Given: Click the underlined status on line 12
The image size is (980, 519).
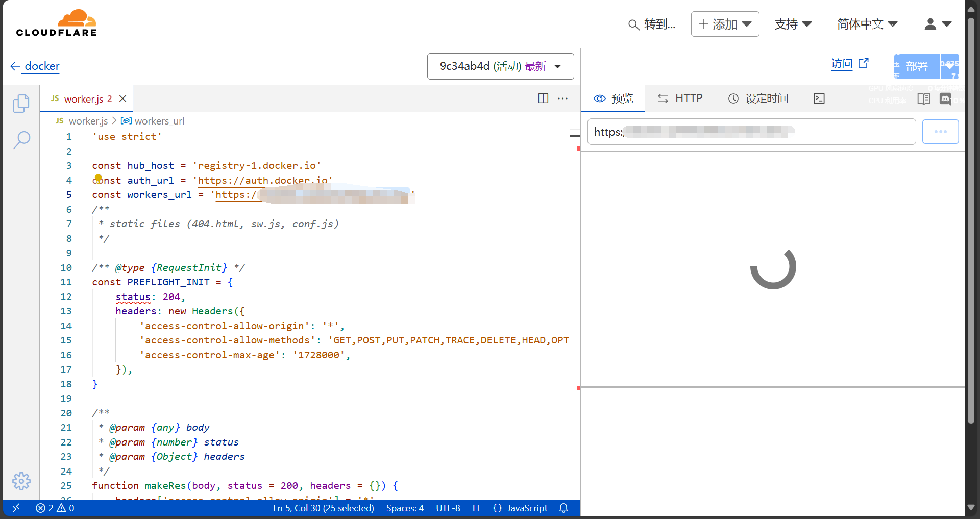Looking at the screenshot, I should coord(133,297).
